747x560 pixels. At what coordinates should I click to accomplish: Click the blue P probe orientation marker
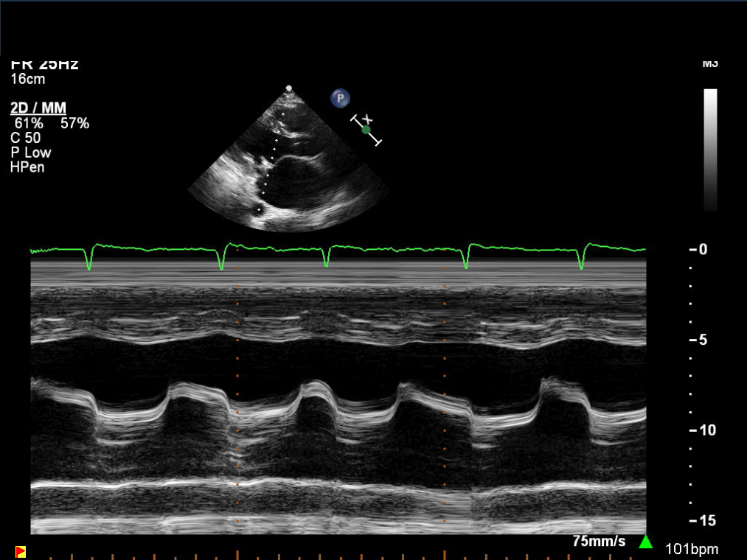pos(340,97)
